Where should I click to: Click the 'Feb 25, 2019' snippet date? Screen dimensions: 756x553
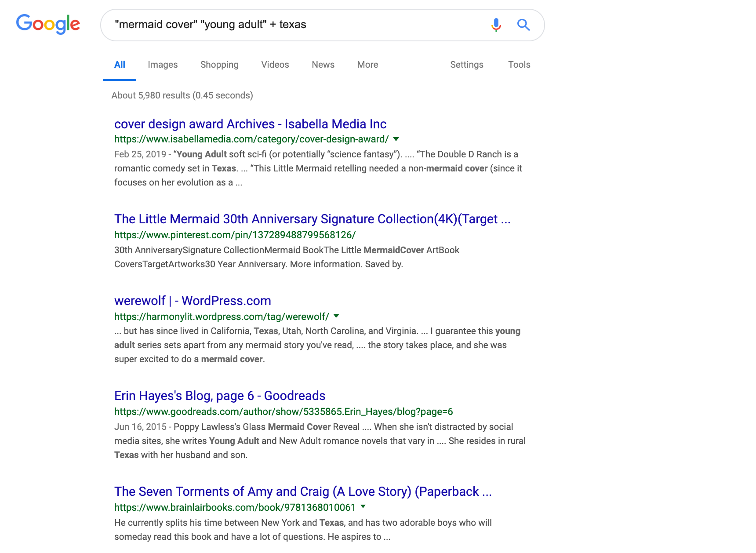(140, 154)
